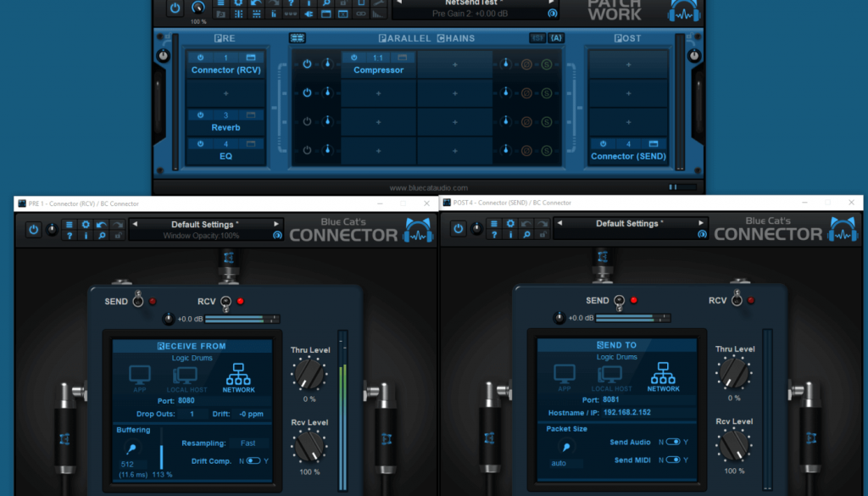Viewport: 868px width, 496px height.
Task: Advance to the next preset after NetSend Test
Action: [549, 4]
